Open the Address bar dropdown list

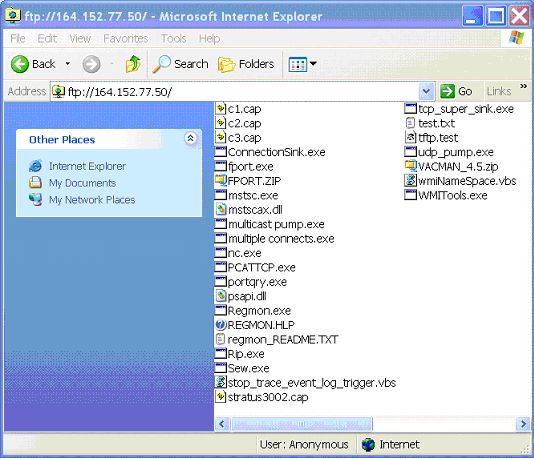pyautogui.click(x=426, y=91)
